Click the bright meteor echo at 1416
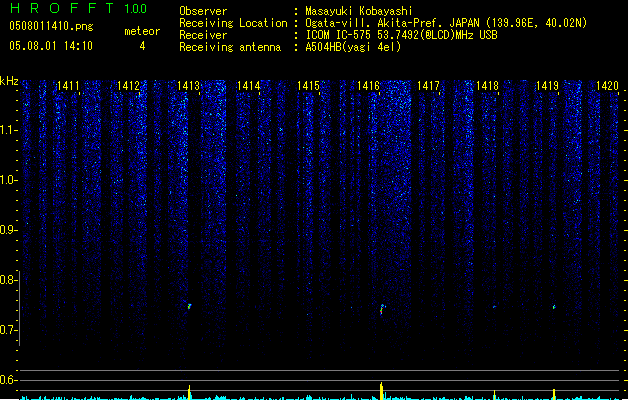629x400 pixels. [x=382, y=309]
